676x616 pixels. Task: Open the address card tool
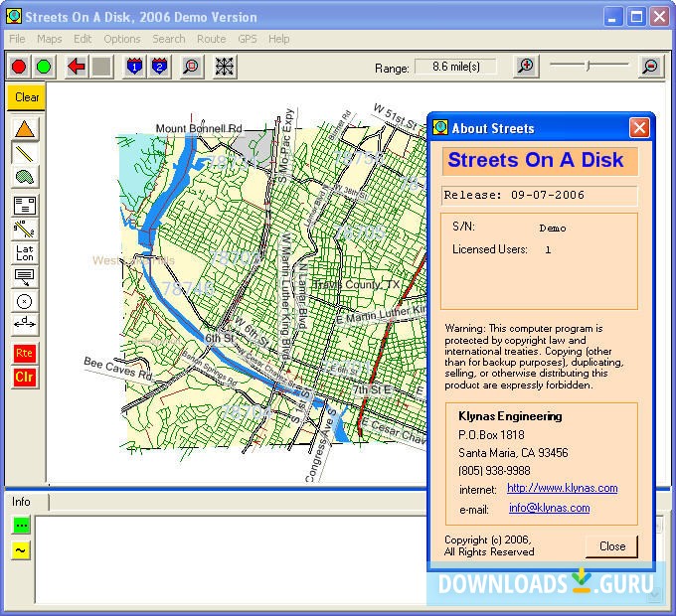click(x=25, y=206)
